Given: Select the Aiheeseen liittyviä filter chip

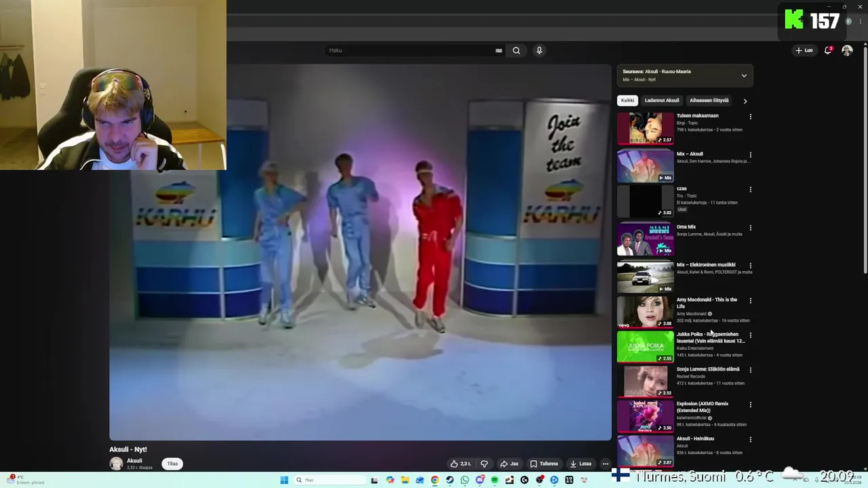Looking at the screenshot, I should 709,100.
